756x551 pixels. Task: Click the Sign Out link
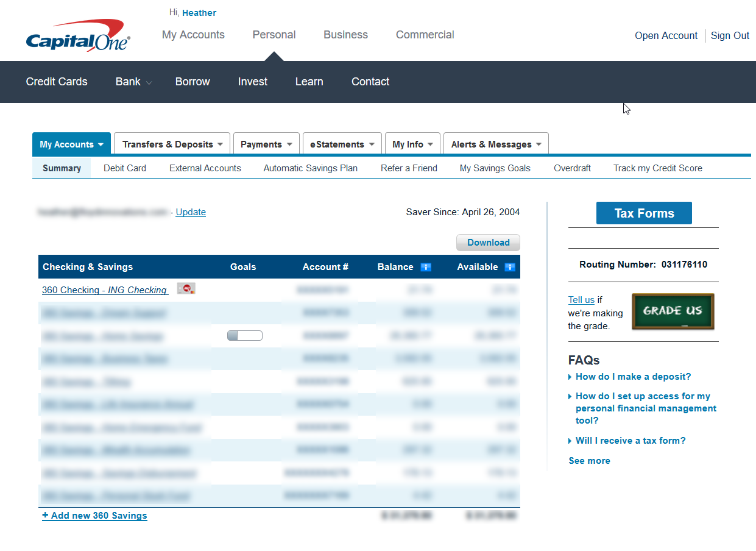[x=730, y=35]
